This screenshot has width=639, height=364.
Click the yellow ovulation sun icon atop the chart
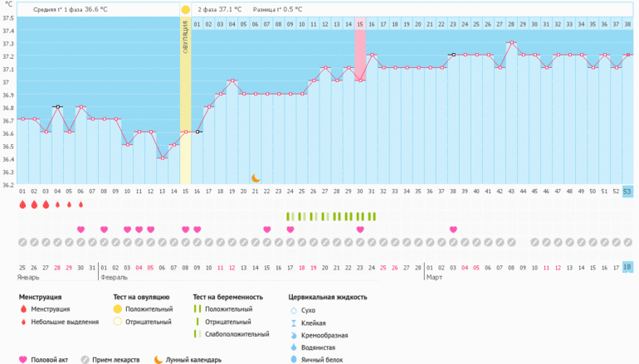185,9
